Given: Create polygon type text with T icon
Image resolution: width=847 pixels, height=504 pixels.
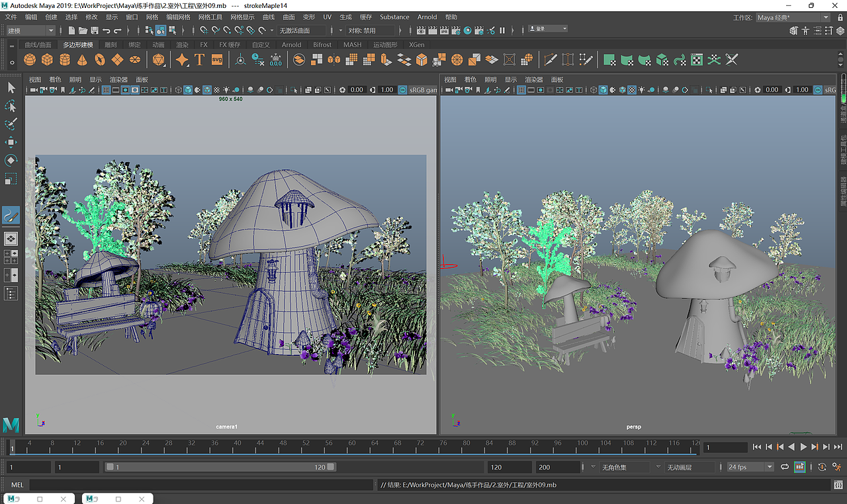Looking at the screenshot, I should 200,60.
